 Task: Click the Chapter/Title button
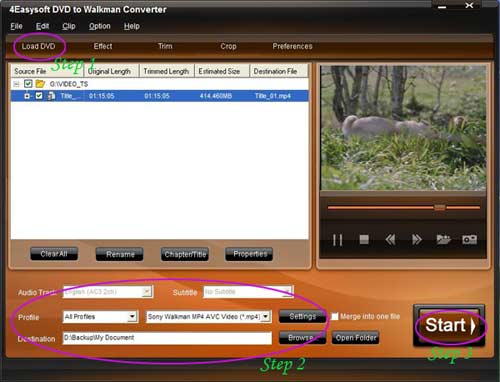pos(185,254)
